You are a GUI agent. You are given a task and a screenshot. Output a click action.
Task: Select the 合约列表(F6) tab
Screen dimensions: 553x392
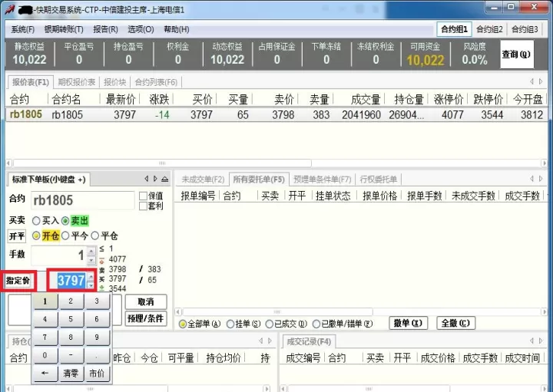156,82
